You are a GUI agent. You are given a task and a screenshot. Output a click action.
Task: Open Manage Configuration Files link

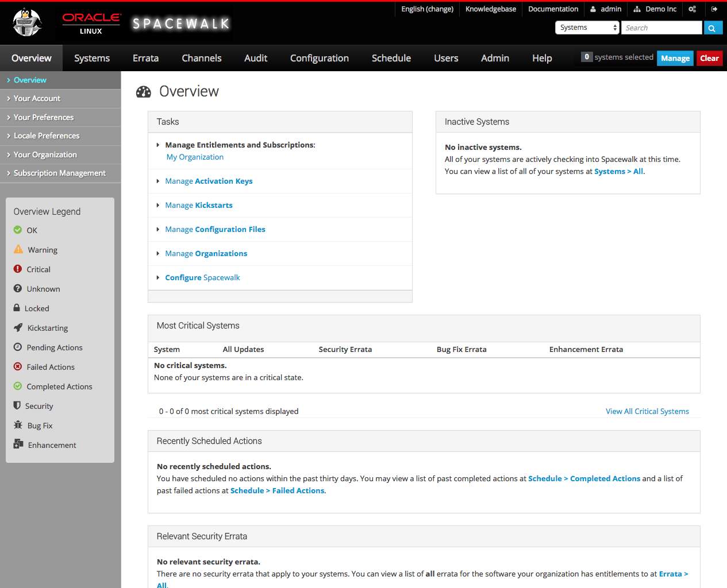tap(216, 230)
